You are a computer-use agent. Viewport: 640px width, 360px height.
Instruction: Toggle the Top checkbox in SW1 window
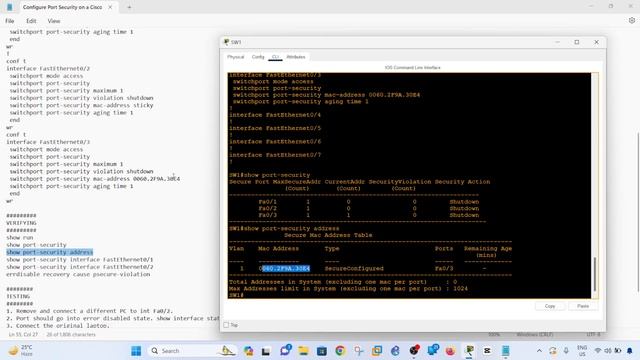[x=226, y=325]
